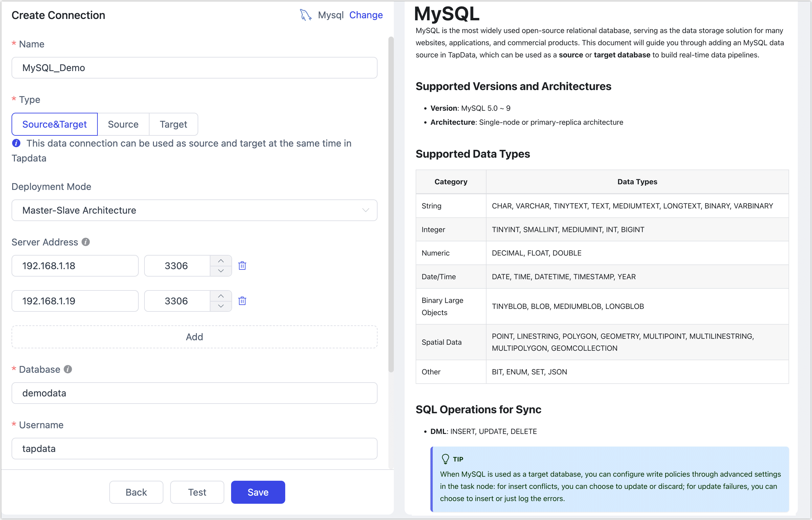Click the MySQL dolphin logo icon

[306, 15]
